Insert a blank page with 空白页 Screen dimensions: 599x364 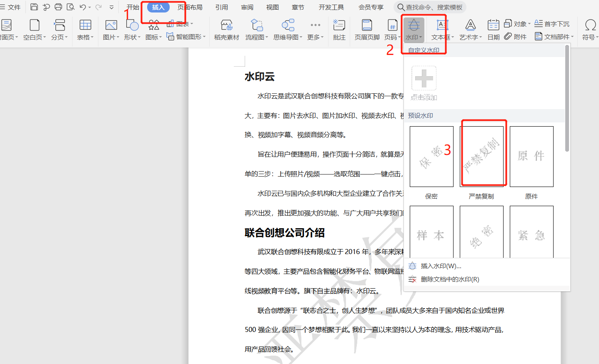[x=35, y=30]
